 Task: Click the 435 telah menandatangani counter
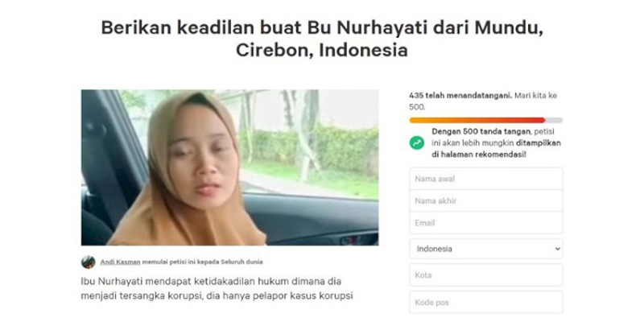[x=460, y=96]
